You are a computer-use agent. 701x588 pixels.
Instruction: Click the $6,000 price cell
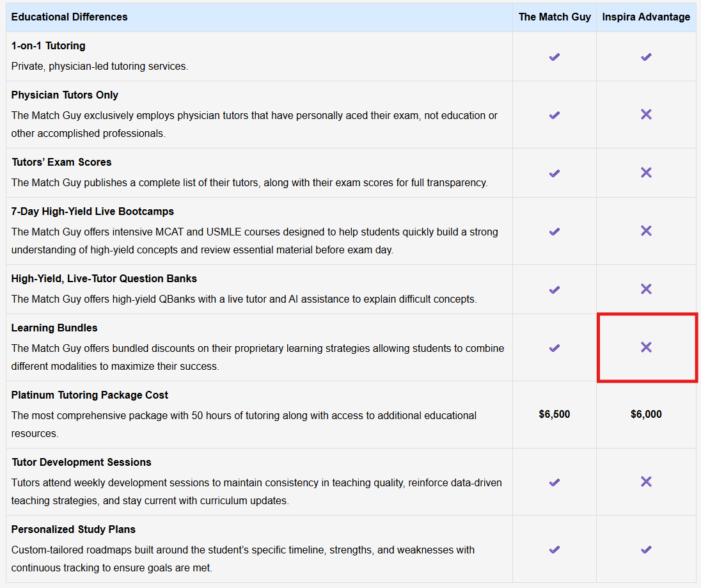[x=646, y=414]
